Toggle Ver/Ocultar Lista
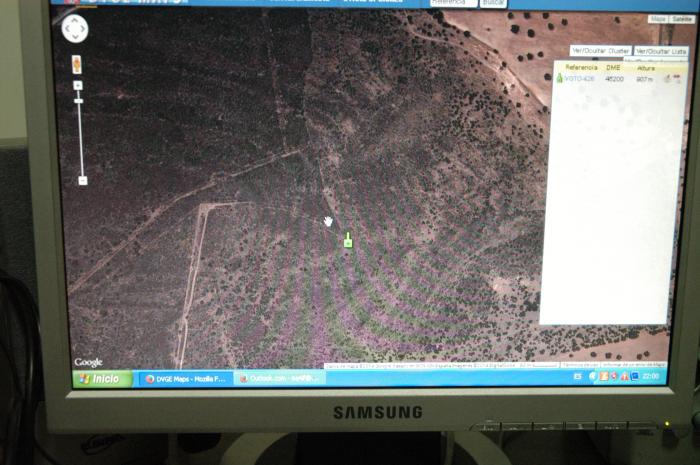Screen dimensions: 700x465 (x=661, y=51)
